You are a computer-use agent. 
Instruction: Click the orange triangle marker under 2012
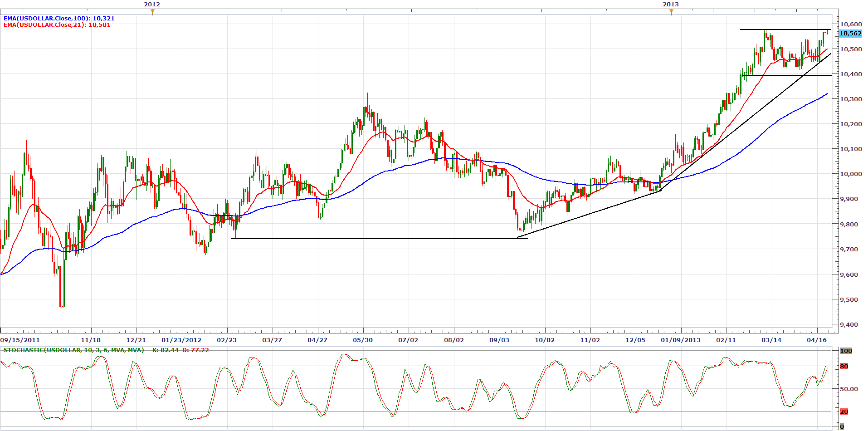152,12
